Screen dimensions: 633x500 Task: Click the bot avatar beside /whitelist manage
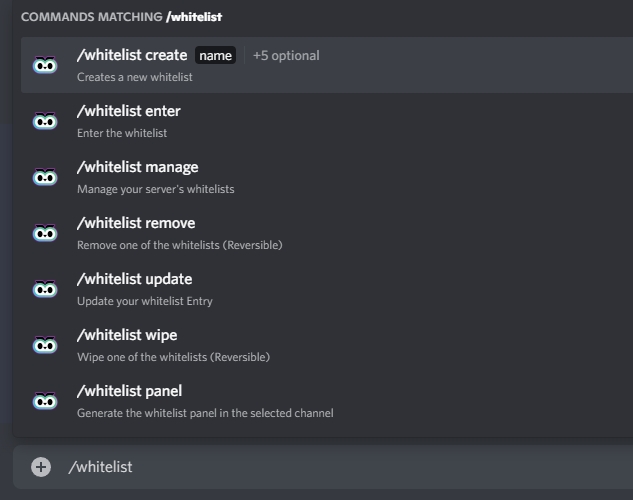[x=45, y=178]
